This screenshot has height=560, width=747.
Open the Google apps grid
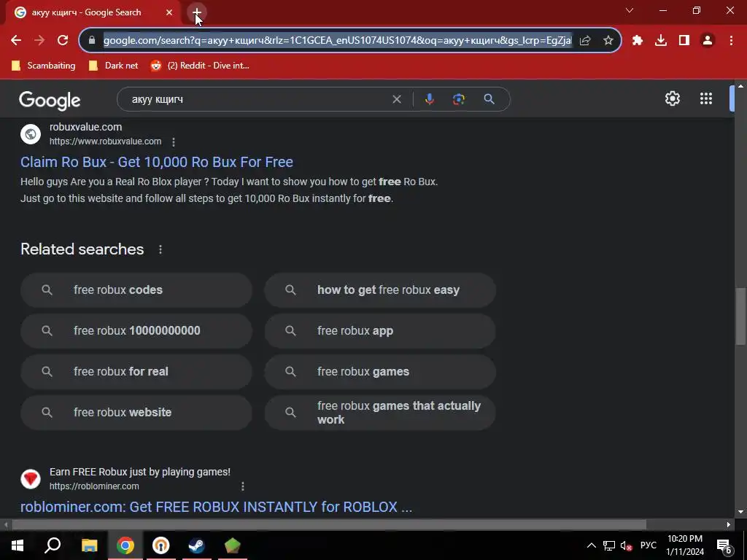click(x=706, y=98)
